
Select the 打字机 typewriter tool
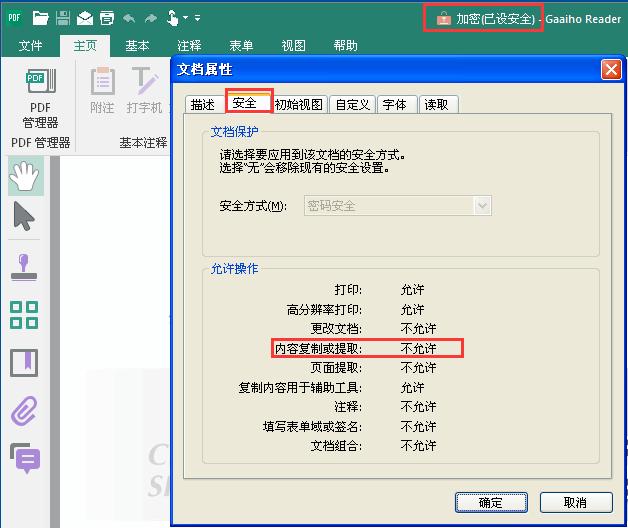144,91
